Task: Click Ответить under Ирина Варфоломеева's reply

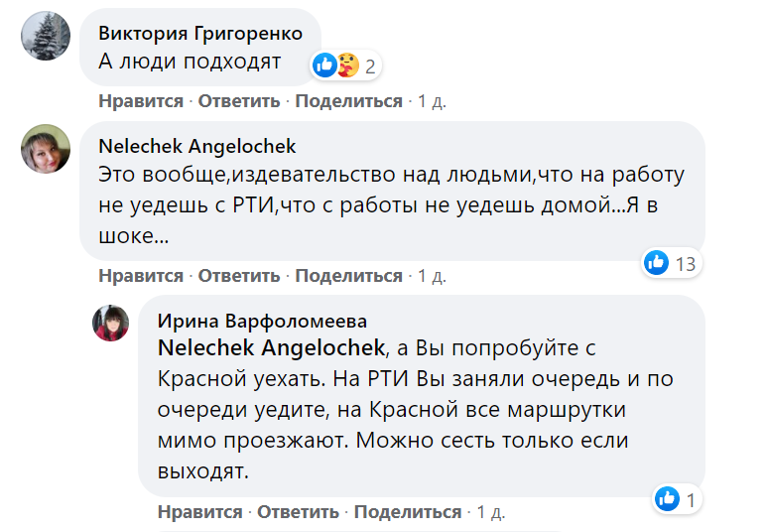Action: pos(299,512)
